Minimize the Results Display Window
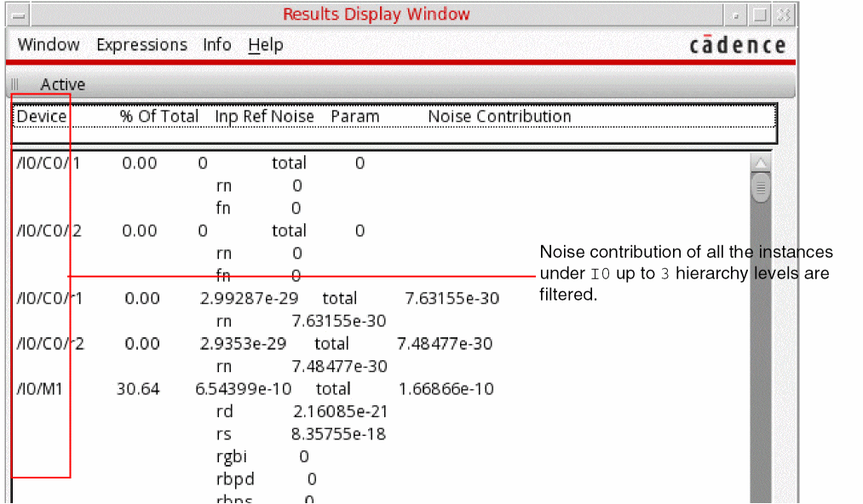 pos(736,15)
